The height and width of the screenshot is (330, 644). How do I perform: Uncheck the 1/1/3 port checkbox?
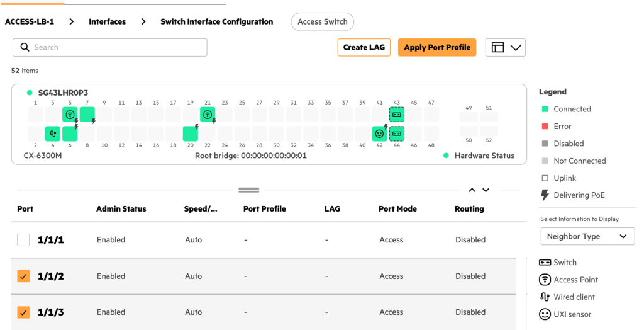23,312
